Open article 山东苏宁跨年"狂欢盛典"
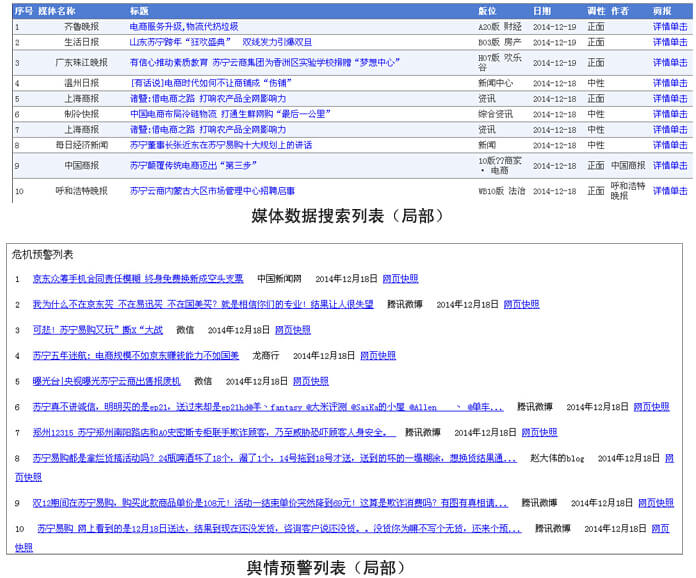696x578 pixels. tap(221, 42)
